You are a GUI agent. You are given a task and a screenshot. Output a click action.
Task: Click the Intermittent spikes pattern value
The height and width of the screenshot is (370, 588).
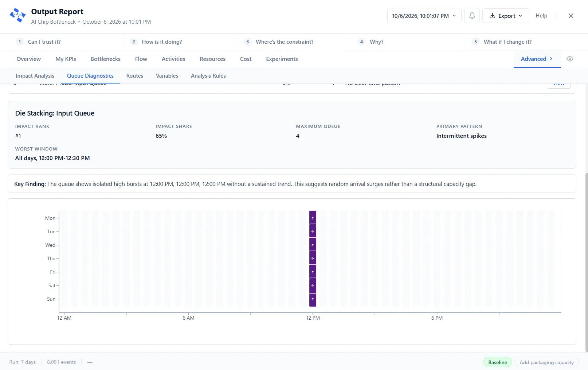click(461, 136)
